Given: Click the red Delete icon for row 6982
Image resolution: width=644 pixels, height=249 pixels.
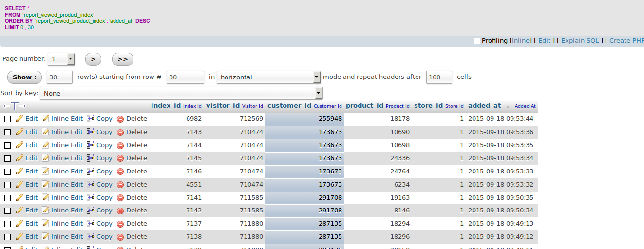Looking at the screenshot, I should coord(120,119).
